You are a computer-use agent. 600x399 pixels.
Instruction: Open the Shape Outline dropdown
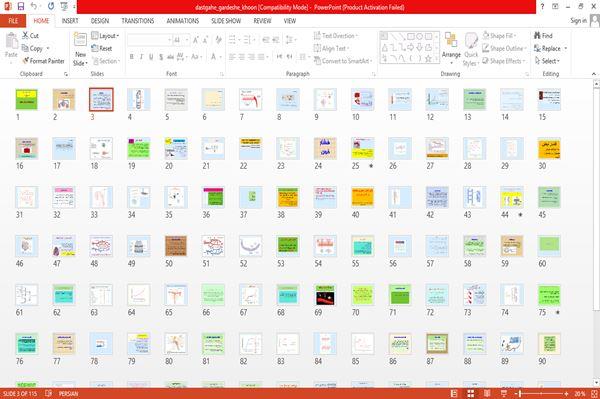[x=505, y=48]
